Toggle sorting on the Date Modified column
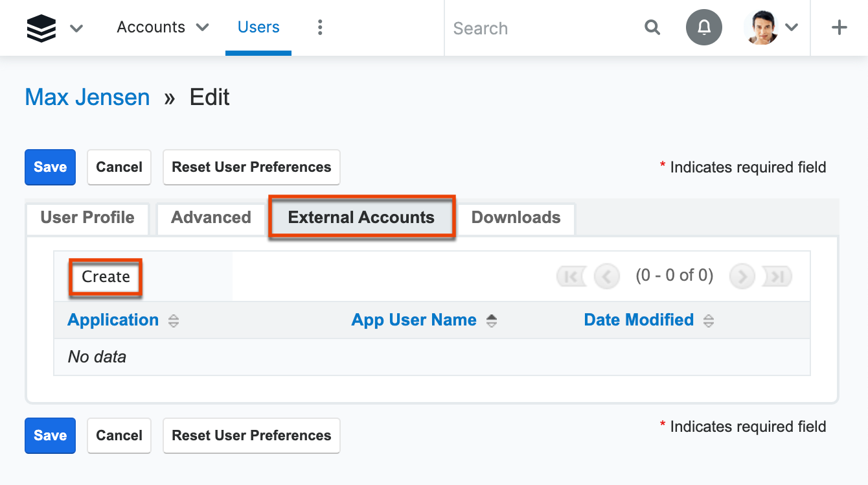The width and height of the screenshot is (868, 485). [x=709, y=320]
